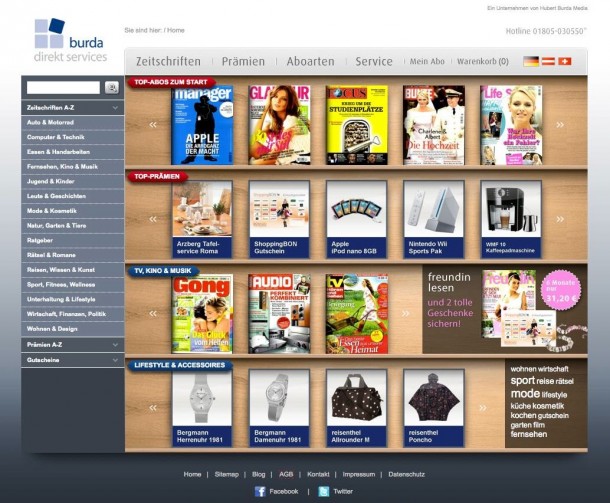Open Essen & Handarbeiten category
This screenshot has height=503, width=610.
tap(73, 152)
